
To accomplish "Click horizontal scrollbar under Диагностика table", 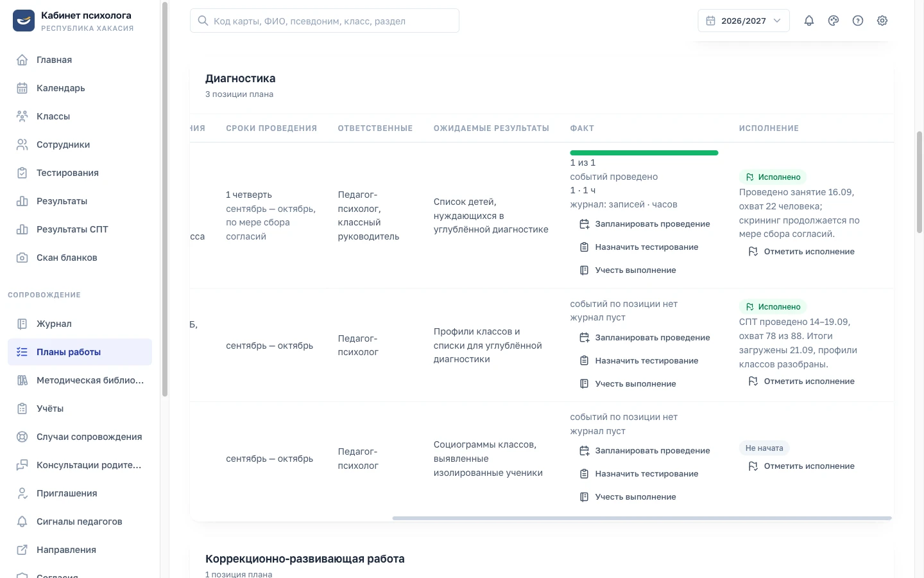I will [642, 518].
